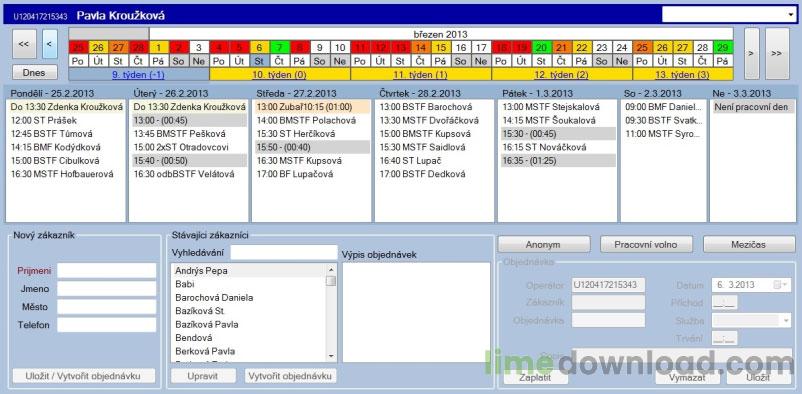This screenshot has width=802, height=394.
Task: Click the Vyhledávání search box
Action: tap(284, 252)
